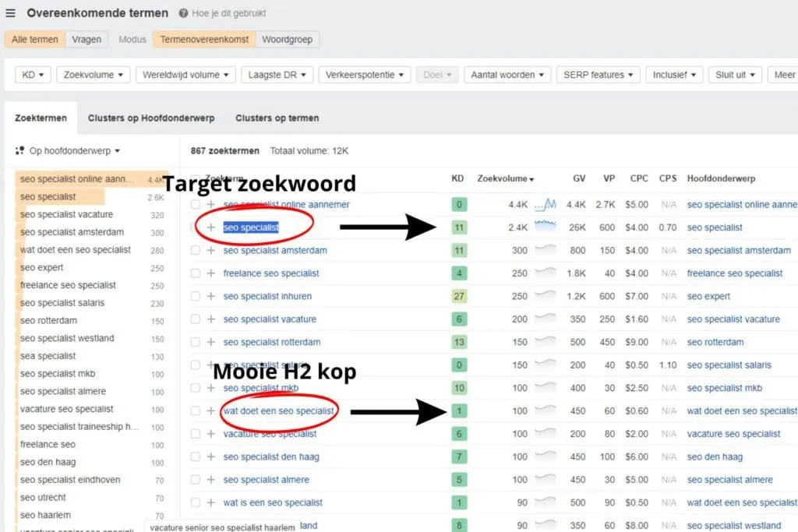Open trend chart for seo specialist online aannemer
Image resolution: width=798 pixels, height=532 pixels.
coord(545,204)
